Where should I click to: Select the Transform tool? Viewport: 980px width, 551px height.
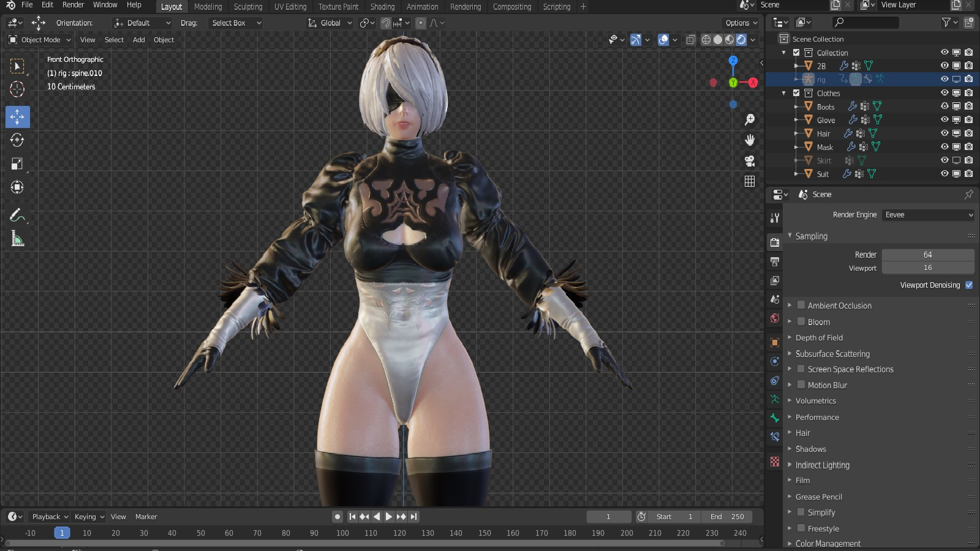click(17, 187)
